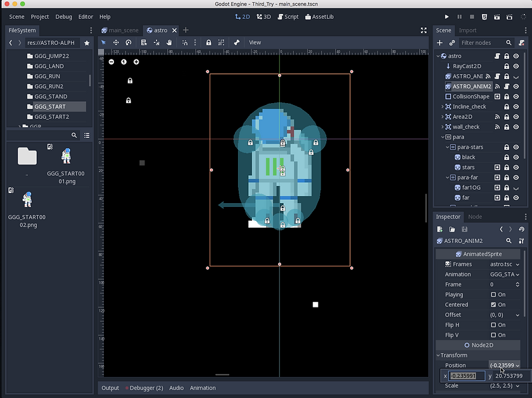Image resolution: width=532 pixels, height=398 pixels.
Task: Zoom in on the canvas viewport
Action: pos(136,62)
